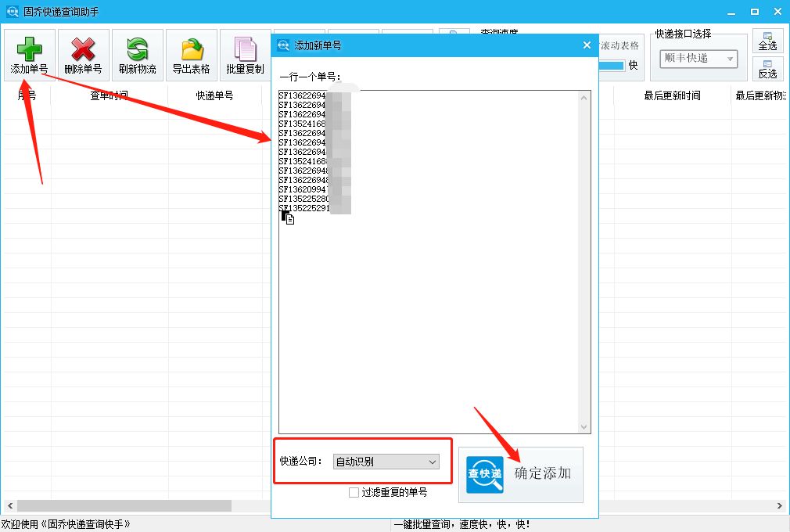Click the 删除单号 delete tracking number icon

coord(82,53)
